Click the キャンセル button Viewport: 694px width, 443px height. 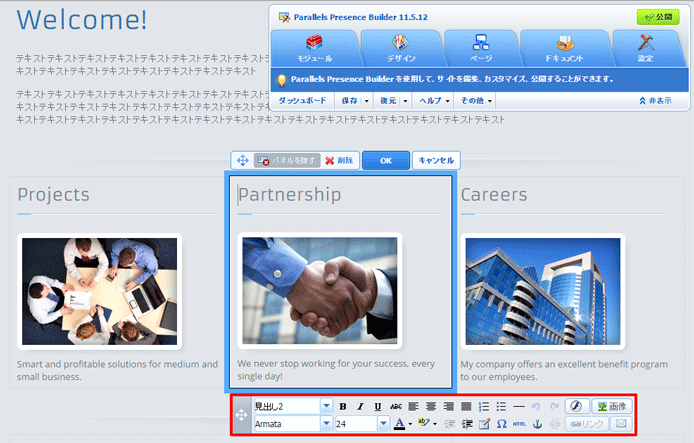436,160
